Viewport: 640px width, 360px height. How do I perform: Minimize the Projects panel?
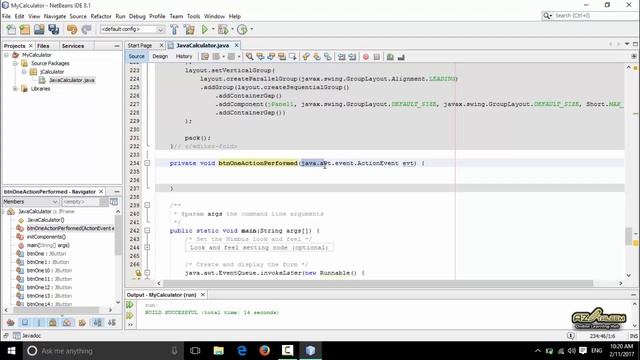(x=117, y=46)
